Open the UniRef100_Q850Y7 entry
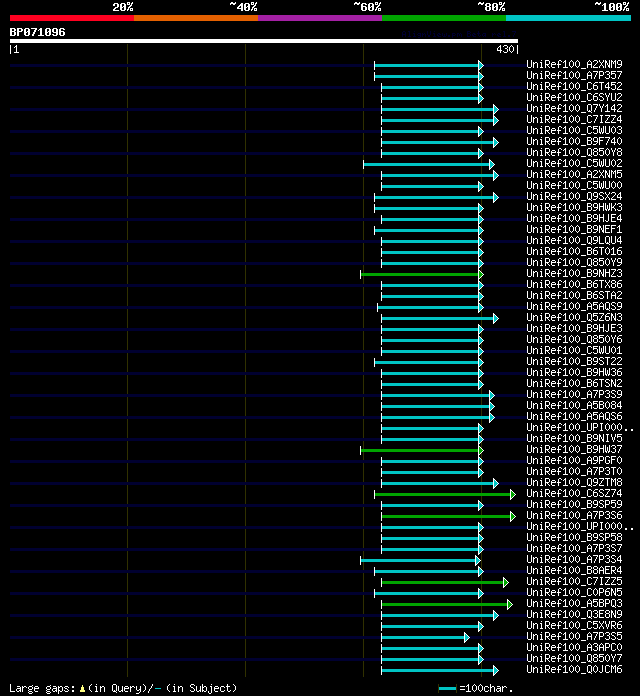This screenshot has width=640, height=696. point(574,659)
